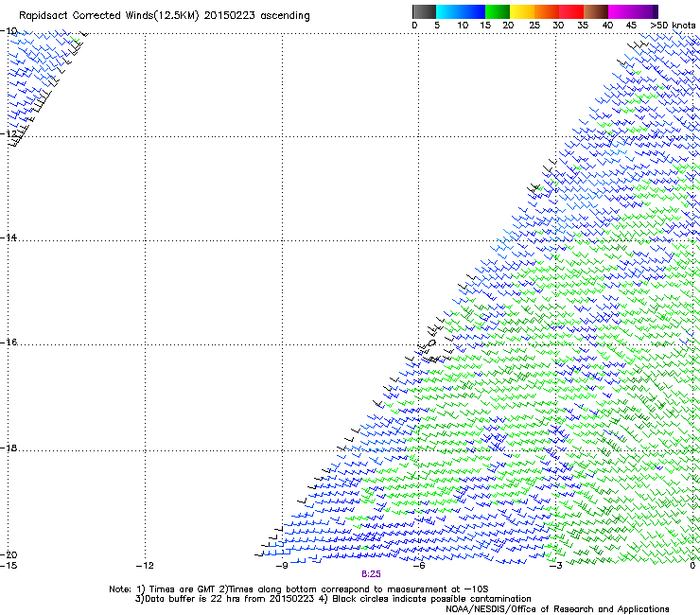Viewport: 700px width, 615px height.
Task: Click the '-16' latitude label on left axis
Action: [x=9, y=343]
